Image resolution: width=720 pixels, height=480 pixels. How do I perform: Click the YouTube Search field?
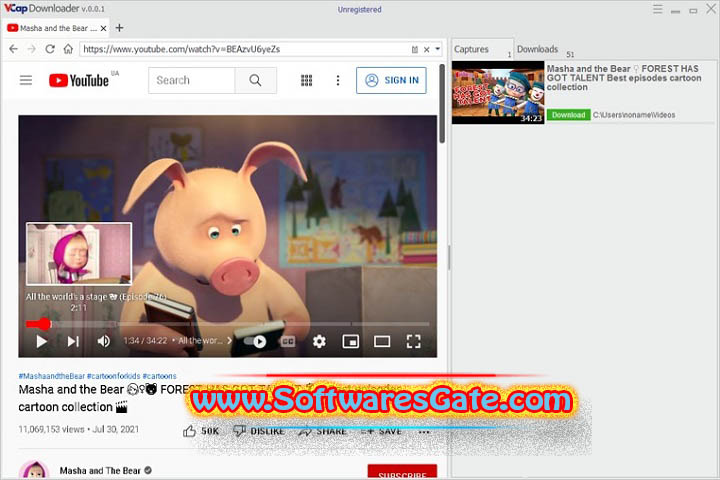tap(191, 80)
